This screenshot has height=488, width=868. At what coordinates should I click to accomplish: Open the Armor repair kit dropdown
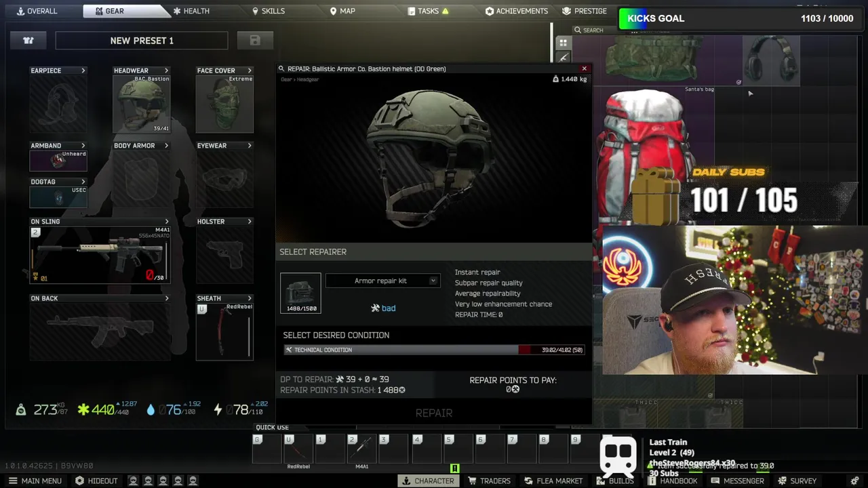point(382,281)
